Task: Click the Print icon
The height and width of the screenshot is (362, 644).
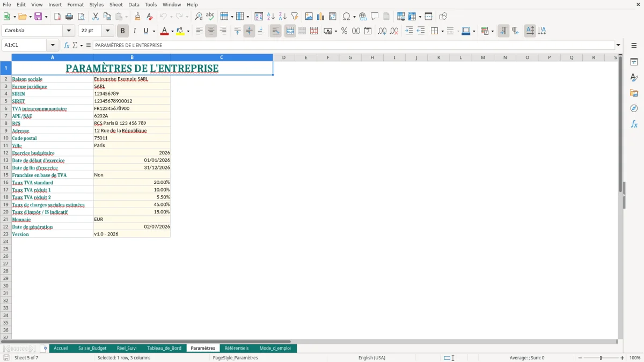Action: point(69,17)
